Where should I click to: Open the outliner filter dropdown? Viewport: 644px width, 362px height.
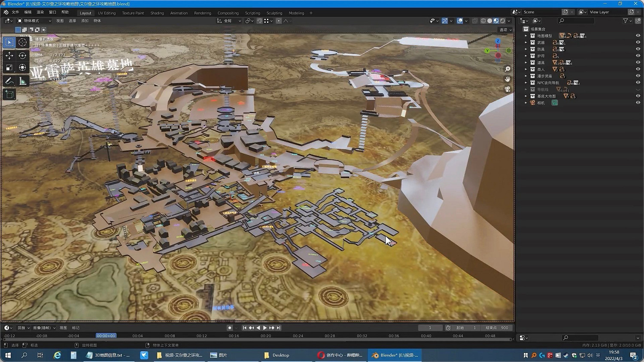pos(627,21)
